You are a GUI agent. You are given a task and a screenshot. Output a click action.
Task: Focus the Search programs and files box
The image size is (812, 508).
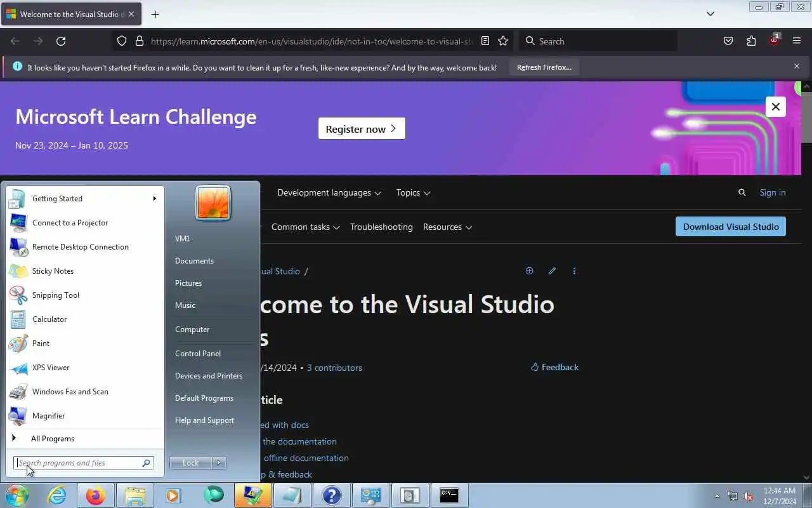click(83, 463)
